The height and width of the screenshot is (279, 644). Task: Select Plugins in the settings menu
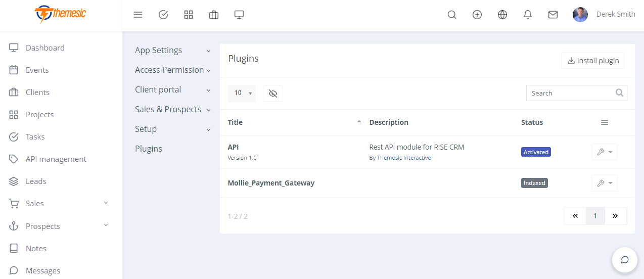149,149
